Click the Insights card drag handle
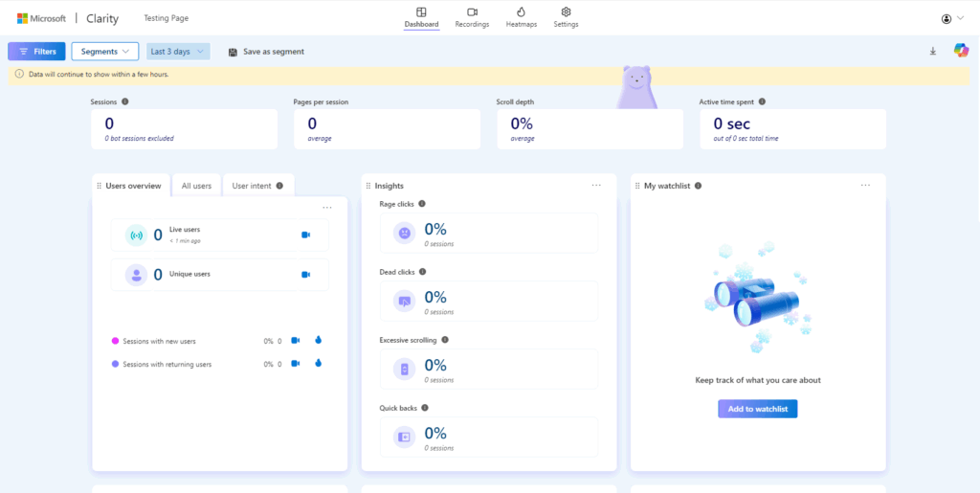 [368, 186]
